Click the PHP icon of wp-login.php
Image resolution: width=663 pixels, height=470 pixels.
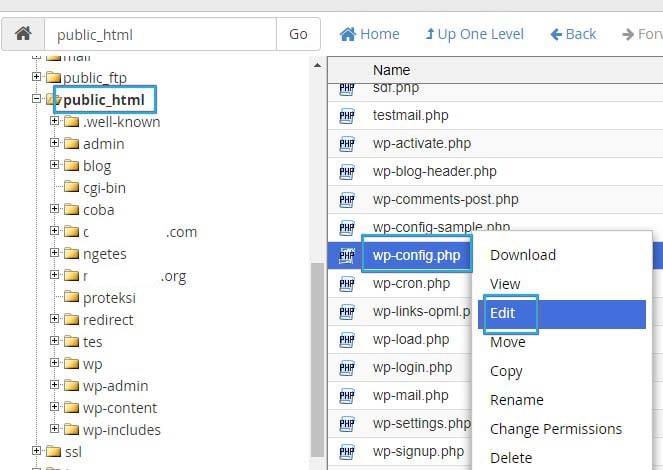pyautogui.click(x=347, y=368)
